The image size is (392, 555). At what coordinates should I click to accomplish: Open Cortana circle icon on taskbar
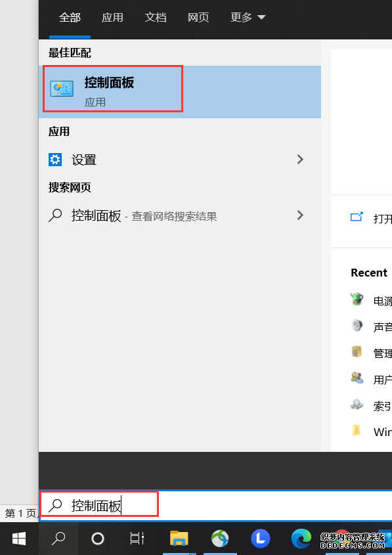pos(98,539)
